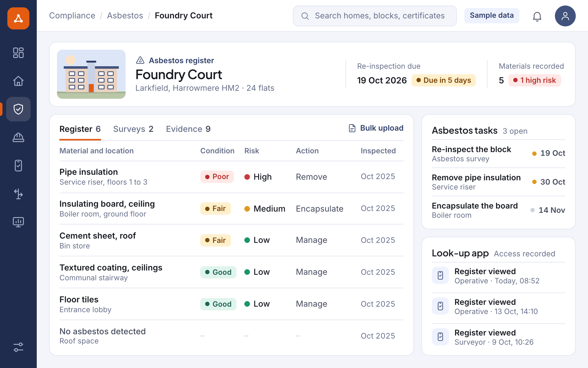Switch to the Register tab
Image resolution: width=588 pixels, height=368 pixels.
80,129
